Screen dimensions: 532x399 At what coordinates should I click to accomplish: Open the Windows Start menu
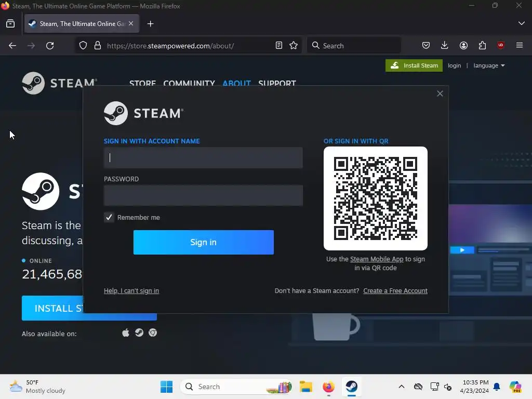point(167,387)
